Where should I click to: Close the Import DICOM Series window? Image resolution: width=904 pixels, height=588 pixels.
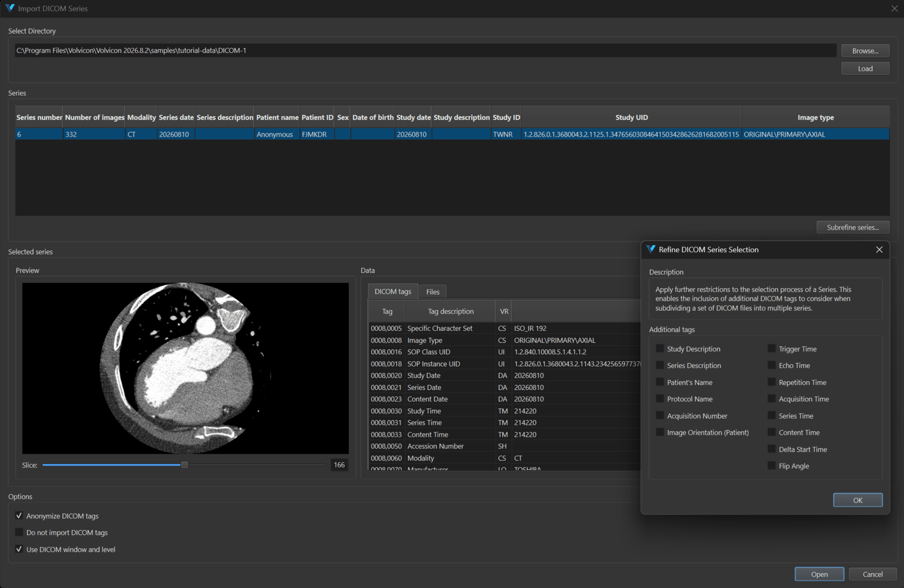[894, 9]
